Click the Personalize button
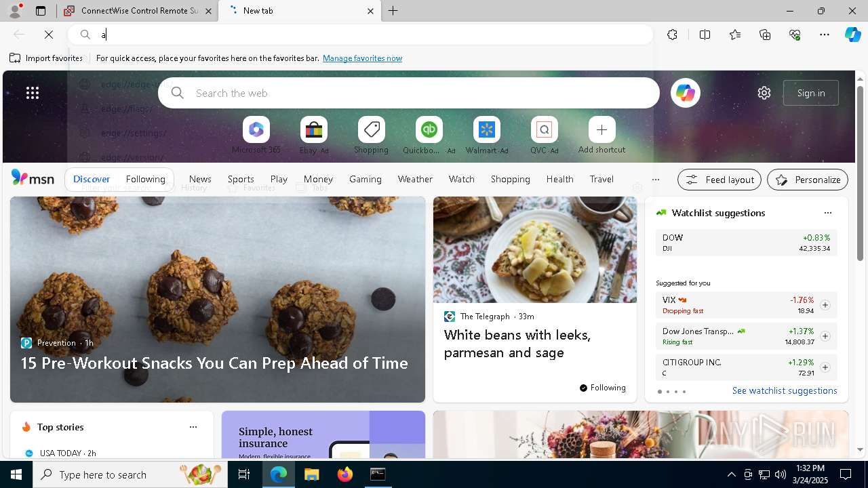The image size is (868, 488). pos(808,180)
